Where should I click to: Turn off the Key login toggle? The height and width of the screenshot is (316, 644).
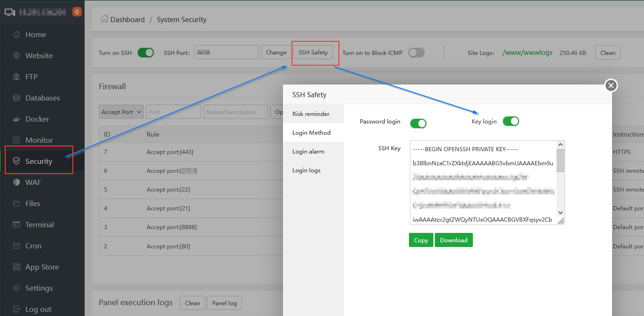pos(510,121)
